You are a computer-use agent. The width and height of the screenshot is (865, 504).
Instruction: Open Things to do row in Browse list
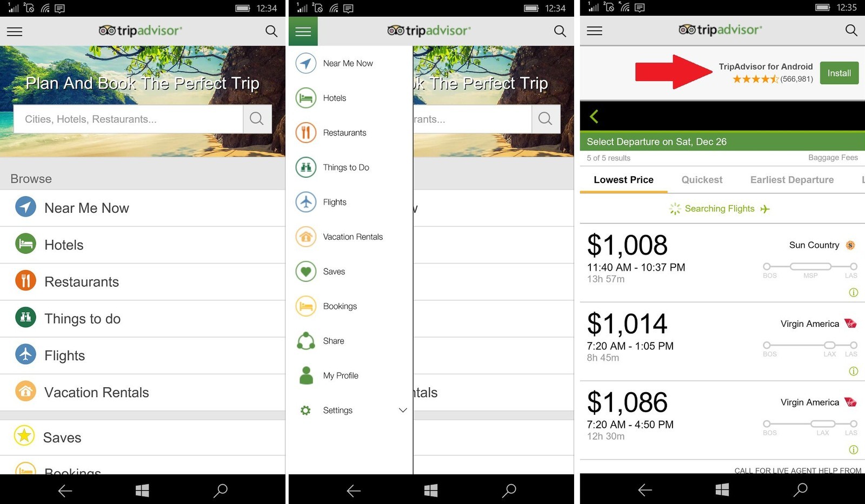[143, 319]
